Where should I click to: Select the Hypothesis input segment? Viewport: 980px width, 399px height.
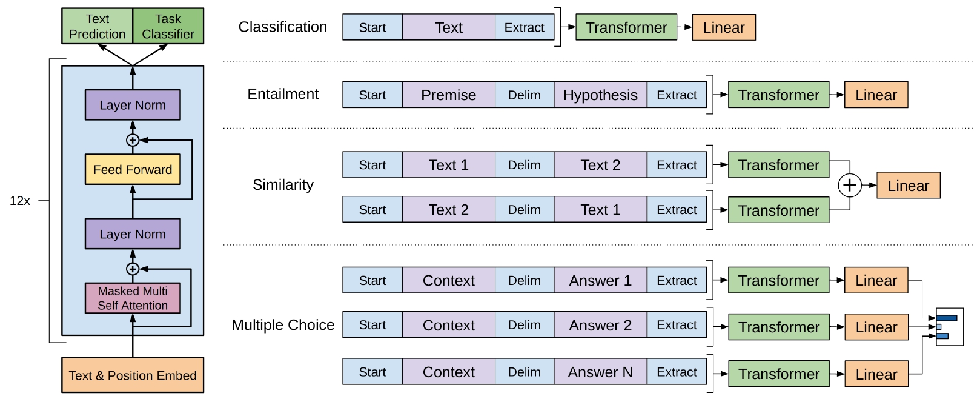pyautogui.click(x=600, y=95)
